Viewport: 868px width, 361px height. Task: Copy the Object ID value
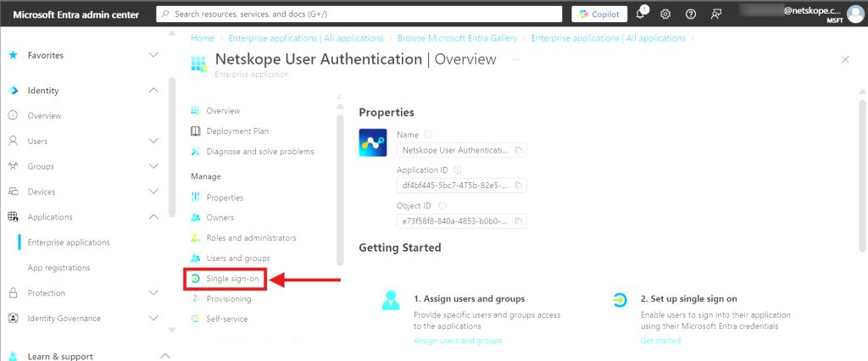(x=519, y=221)
